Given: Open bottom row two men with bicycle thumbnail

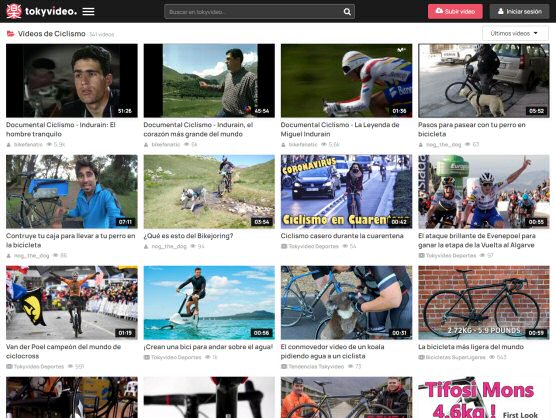Looking at the screenshot, I should (346, 397).
